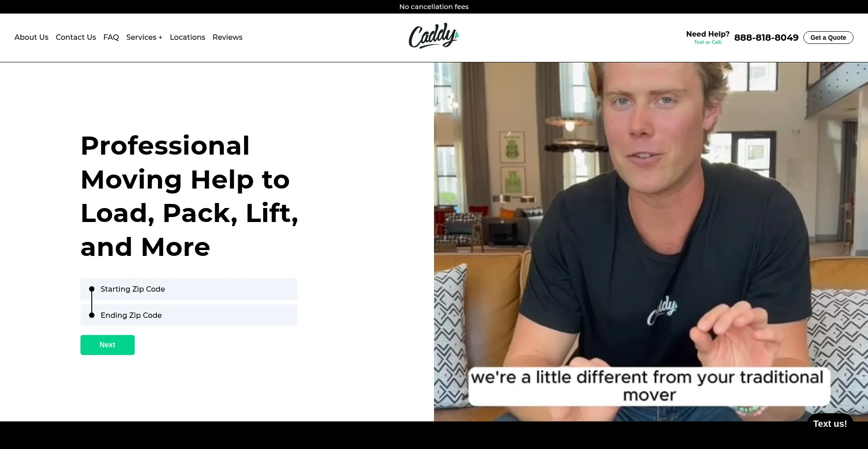Click the green Text or Call text
The height and width of the screenshot is (449, 868).
pyautogui.click(x=708, y=42)
